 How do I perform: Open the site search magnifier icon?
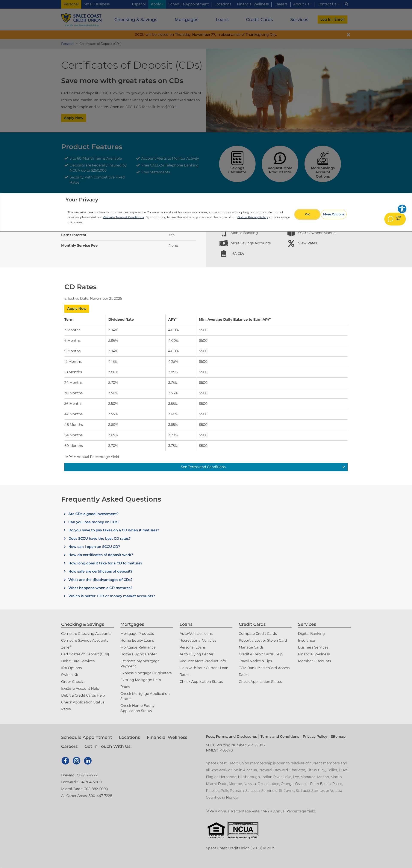tap(346, 4)
